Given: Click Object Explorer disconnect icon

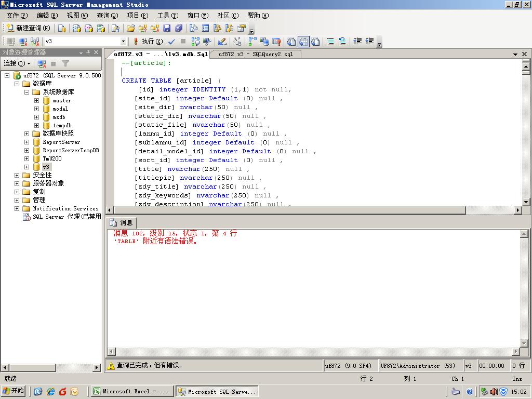Looking at the screenshot, I should tap(42, 63).
